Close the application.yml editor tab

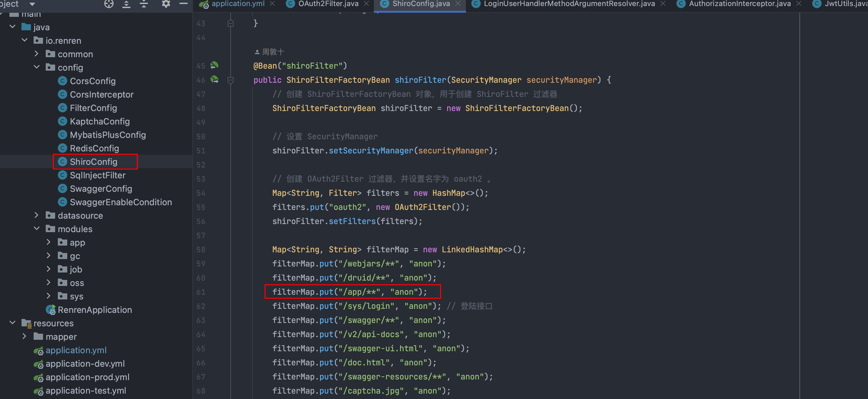click(x=273, y=4)
